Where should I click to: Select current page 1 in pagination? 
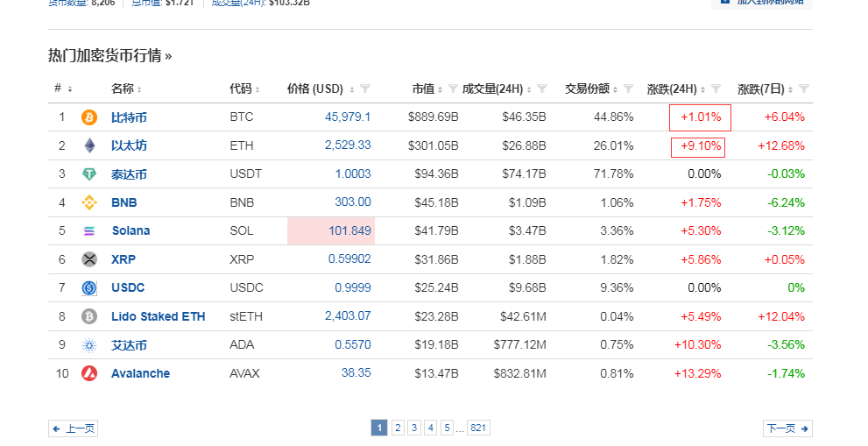click(x=379, y=428)
